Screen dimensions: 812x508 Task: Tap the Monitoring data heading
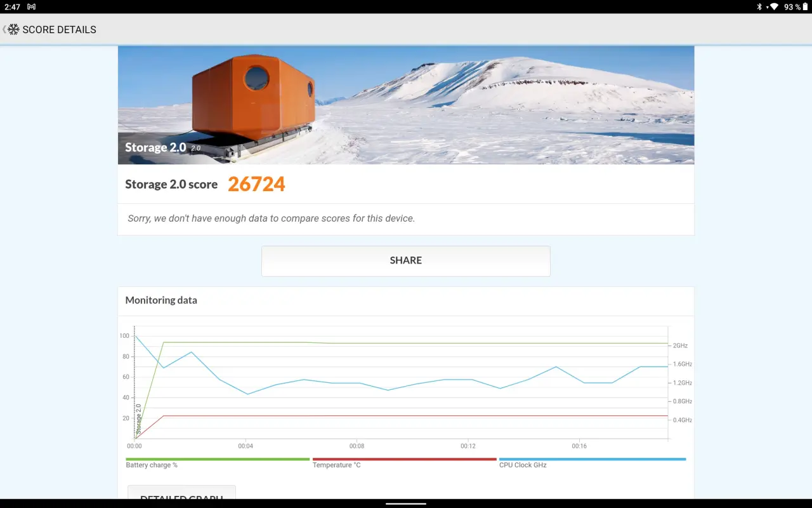(x=161, y=300)
